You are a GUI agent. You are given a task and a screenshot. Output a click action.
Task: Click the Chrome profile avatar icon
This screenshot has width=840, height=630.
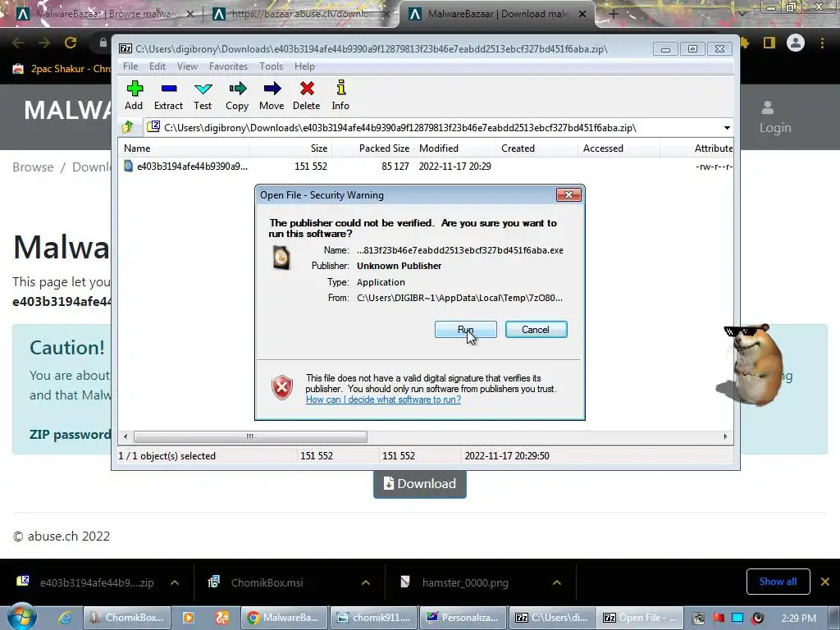(796, 43)
